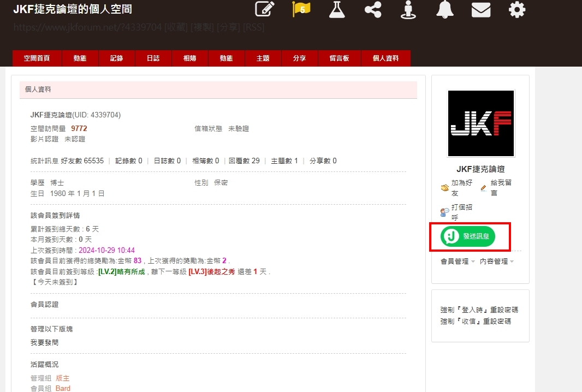Click the green 發送訊息 send message button

(468, 236)
